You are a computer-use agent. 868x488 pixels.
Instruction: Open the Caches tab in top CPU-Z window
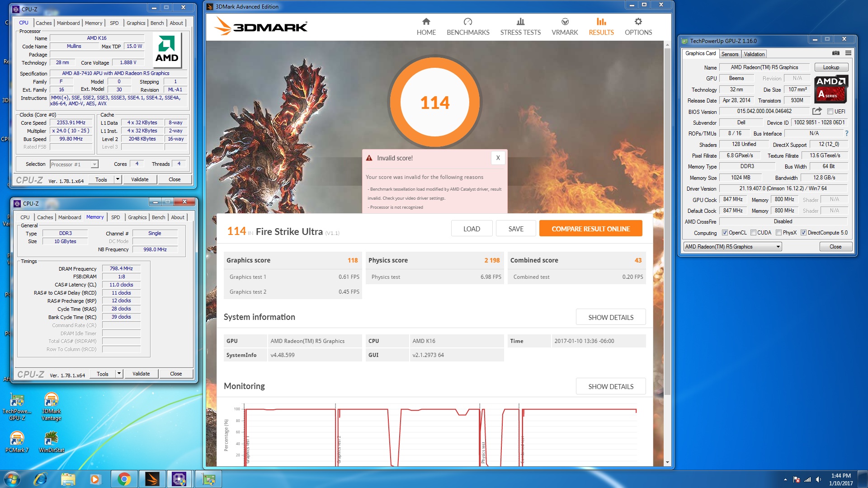(x=43, y=23)
